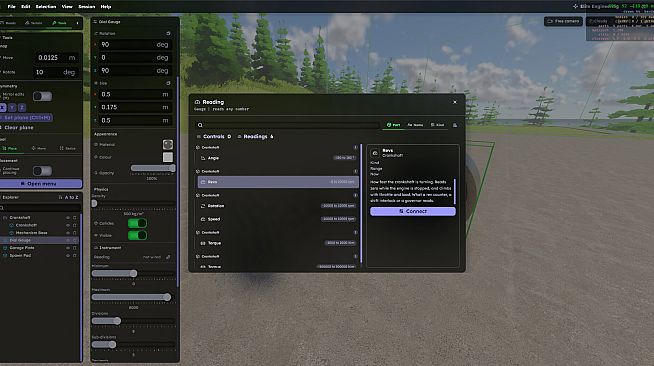
Task: Select the Place tool tab
Action: 10,148
